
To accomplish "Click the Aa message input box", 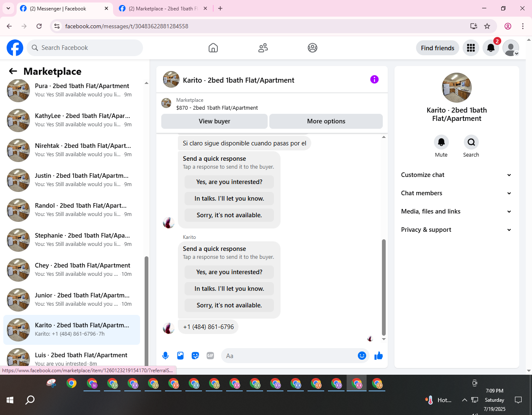I will 290,356.
